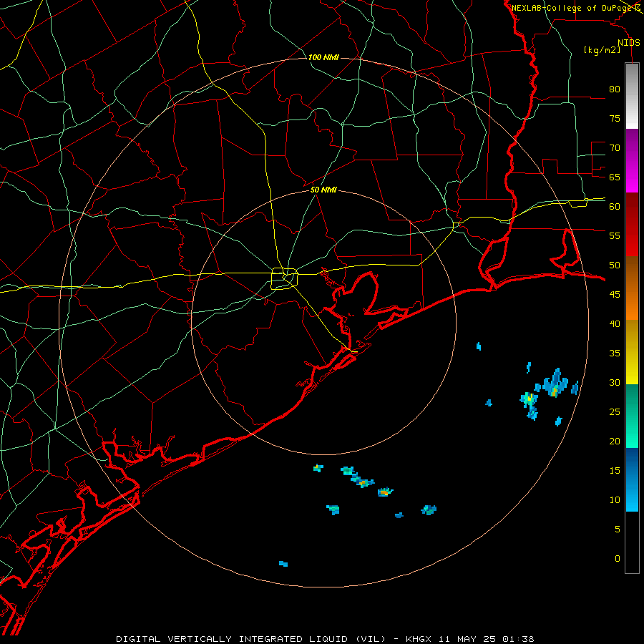The width and height of the screenshot is (644, 644).
Task: Click the scale value "75"
Action: [x=615, y=118]
